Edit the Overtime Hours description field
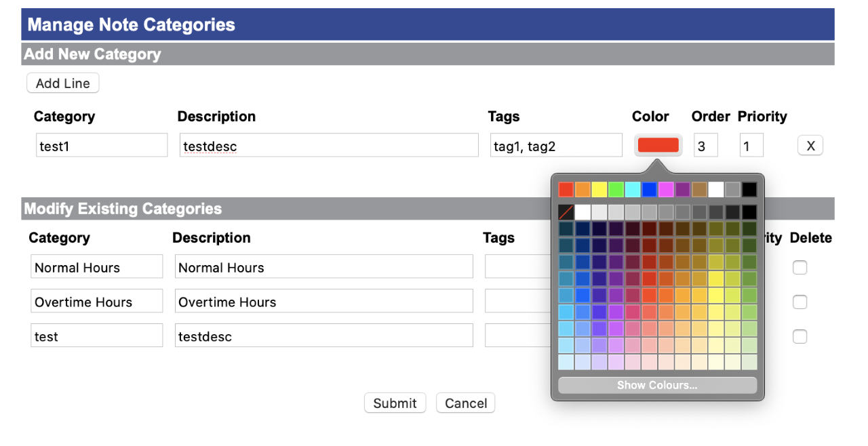Viewport: 868px width, 446px height. [323, 302]
